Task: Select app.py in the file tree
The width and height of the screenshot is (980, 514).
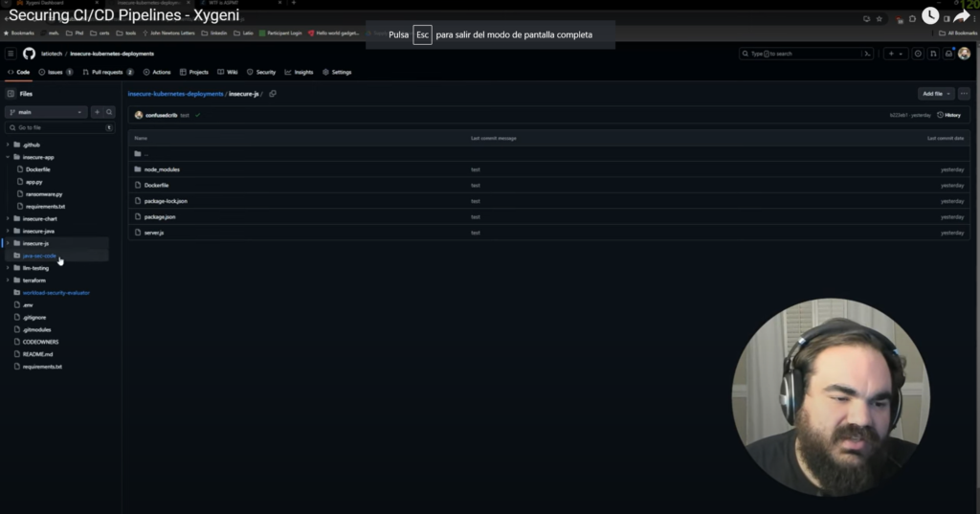Action: click(33, 182)
